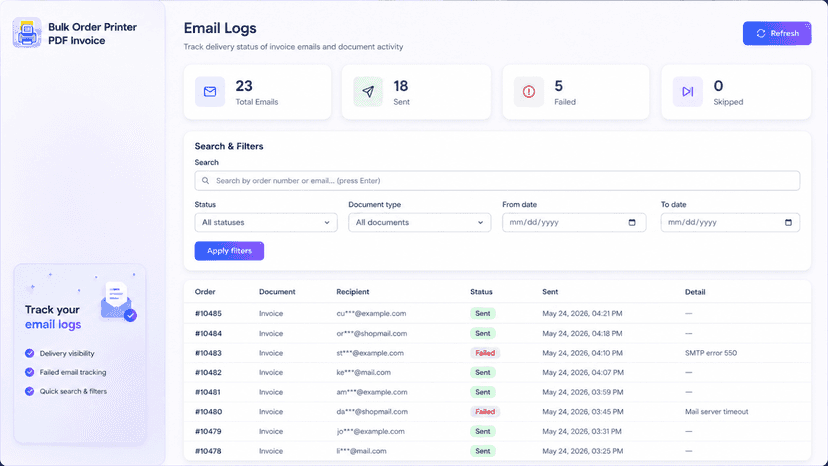
Task: Focus the order number or email search field
Action: click(x=497, y=181)
